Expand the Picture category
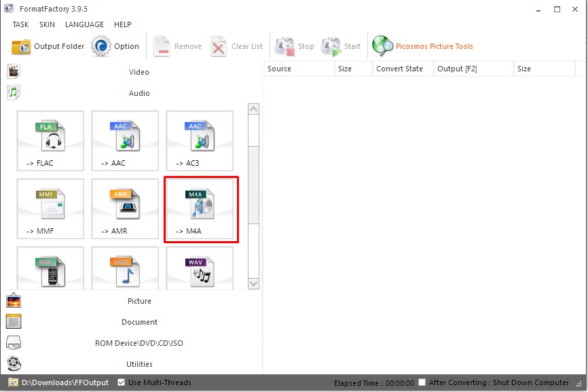This screenshot has height=392, width=588. [x=139, y=301]
